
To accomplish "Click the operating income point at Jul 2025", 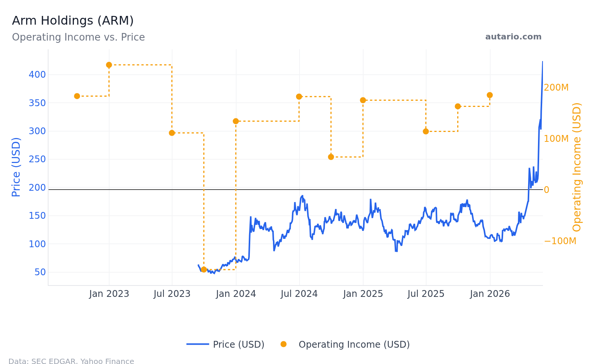I will coord(426,131).
